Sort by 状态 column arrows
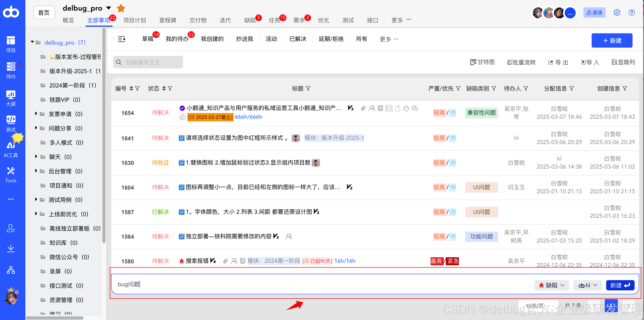Viewport: 644px width, 320px height. [x=164, y=88]
